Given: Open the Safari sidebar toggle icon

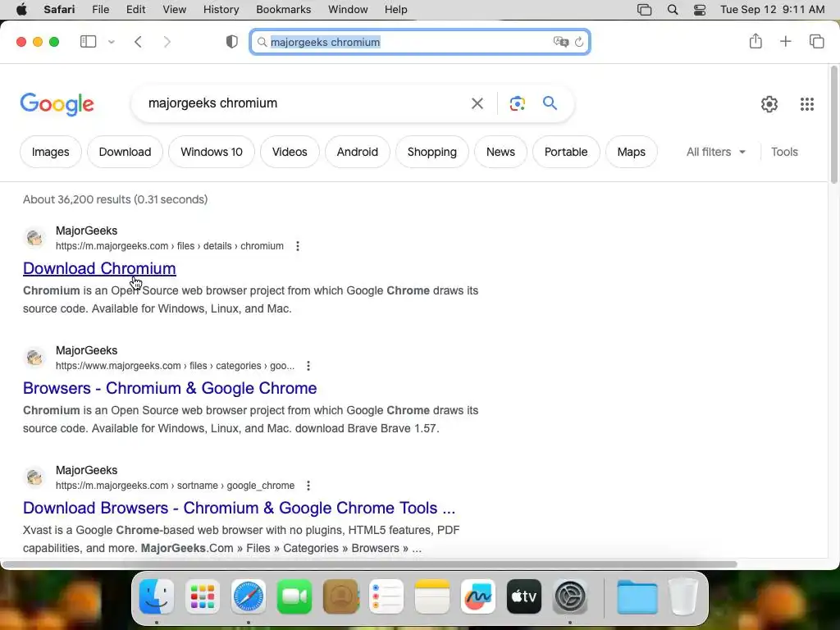Looking at the screenshot, I should (88, 41).
